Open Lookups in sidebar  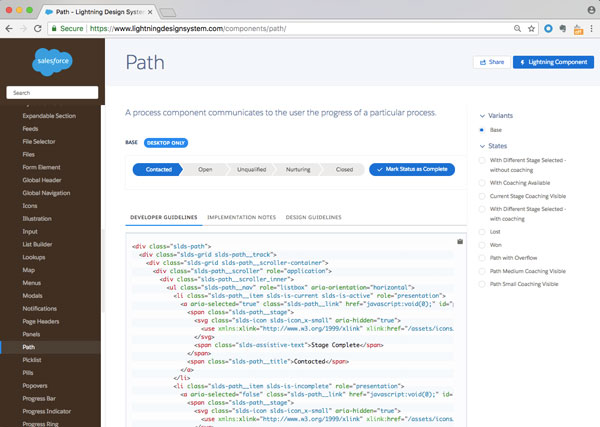[x=34, y=258]
